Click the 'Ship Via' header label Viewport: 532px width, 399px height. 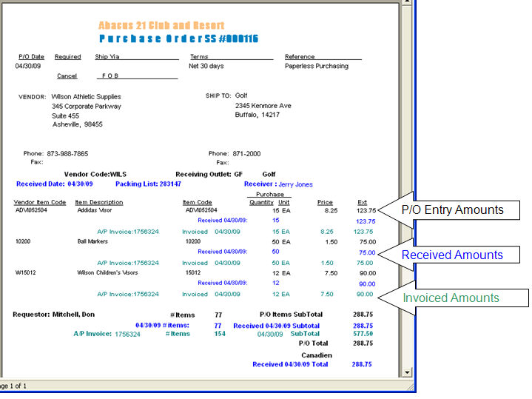coord(107,57)
